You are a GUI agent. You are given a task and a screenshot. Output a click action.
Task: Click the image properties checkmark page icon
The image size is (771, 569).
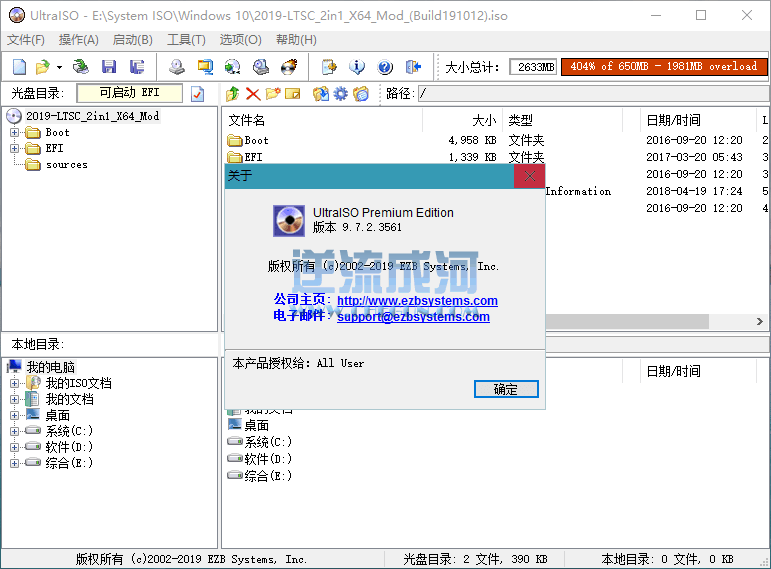point(198,93)
